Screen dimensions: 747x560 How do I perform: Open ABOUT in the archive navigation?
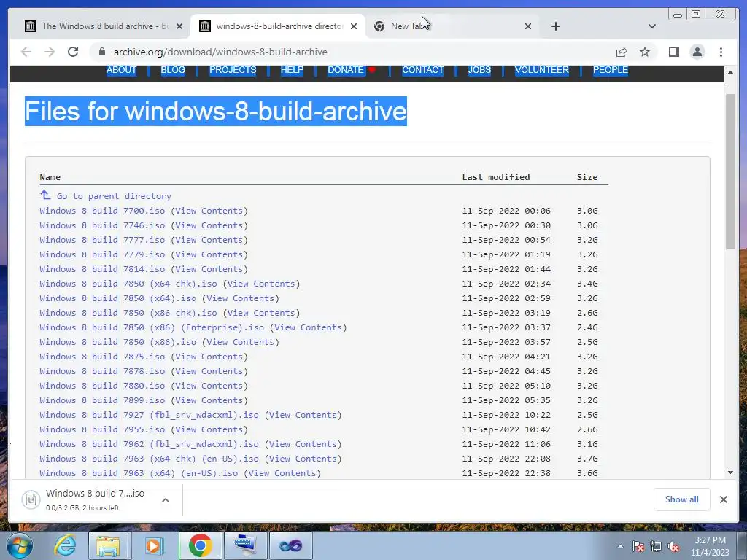[x=121, y=70]
